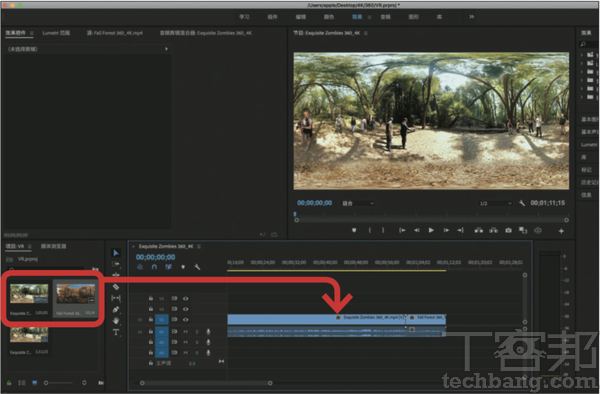The width and height of the screenshot is (600, 394).
Task: Open Program monitor settings wrench
Action: [x=522, y=203]
